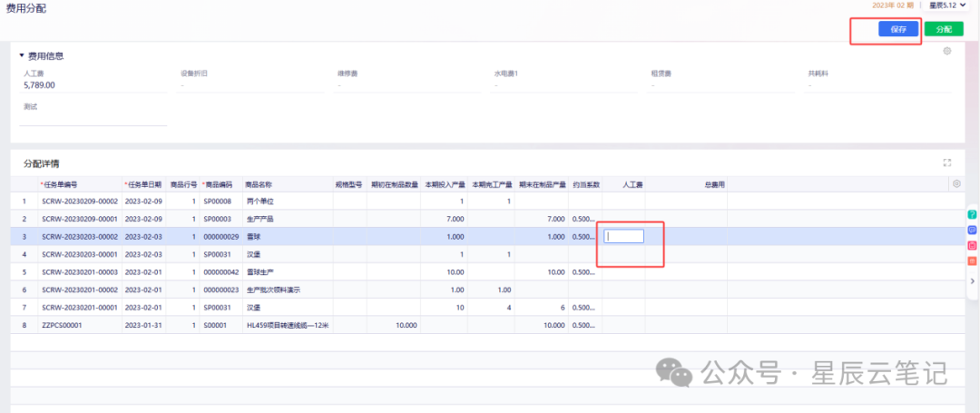Click the 本期投入产量 column header
The image size is (980, 413).
pyautogui.click(x=445, y=185)
